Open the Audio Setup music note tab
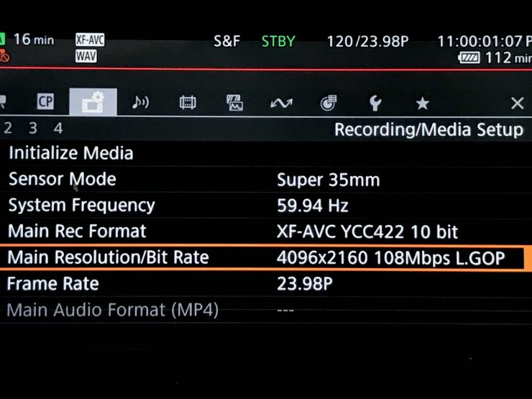Image resolution: width=532 pixels, height=399 pixels. (140, 102)
